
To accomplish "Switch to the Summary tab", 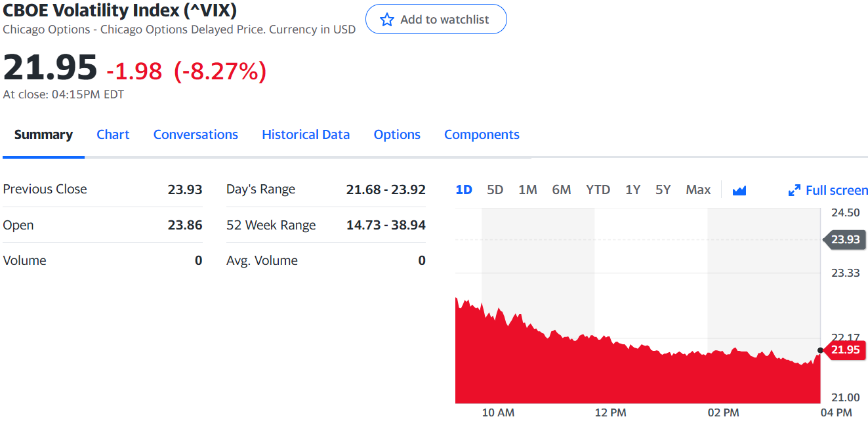I will tap(43, 134).
